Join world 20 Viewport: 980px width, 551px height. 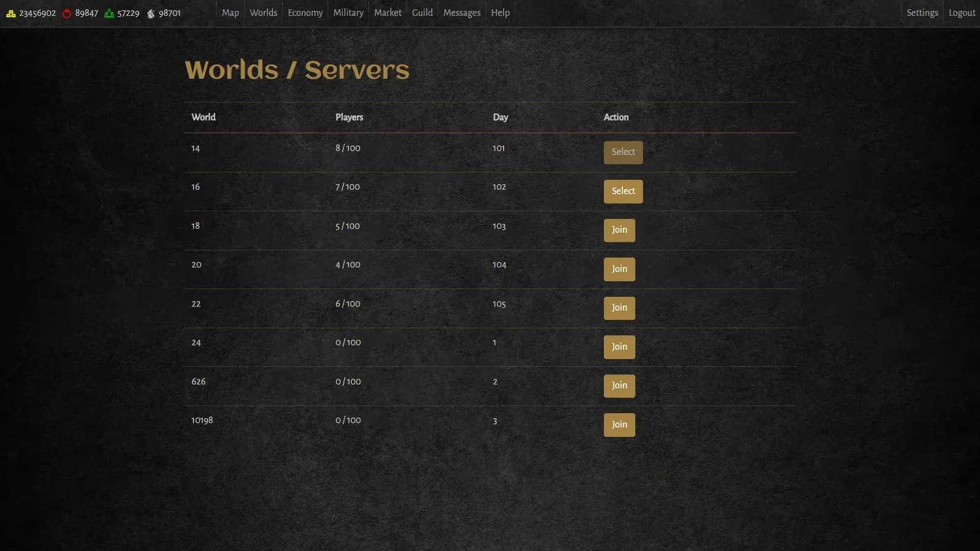(619, 269)
